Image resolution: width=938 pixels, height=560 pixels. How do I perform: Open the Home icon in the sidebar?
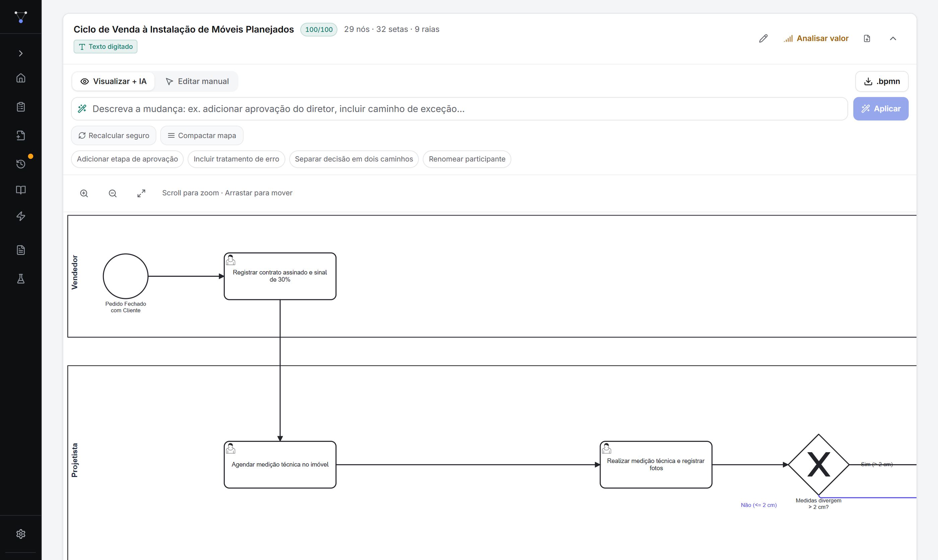coord(21,78)
